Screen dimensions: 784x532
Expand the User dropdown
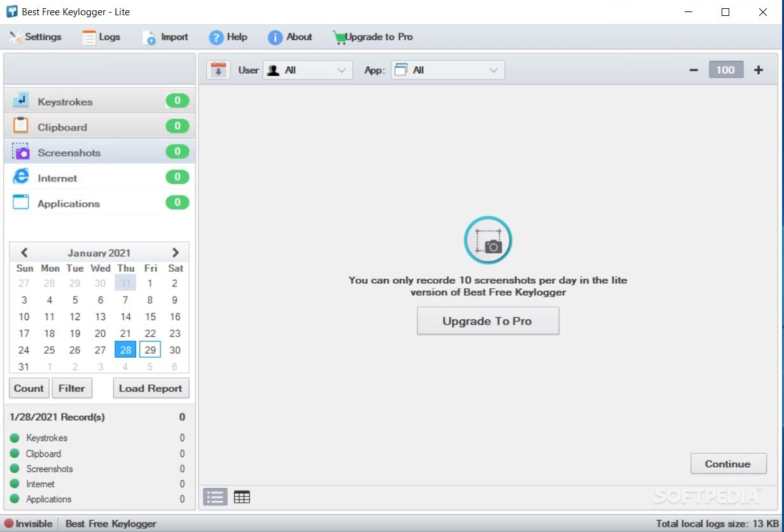[x=307, y=70]
